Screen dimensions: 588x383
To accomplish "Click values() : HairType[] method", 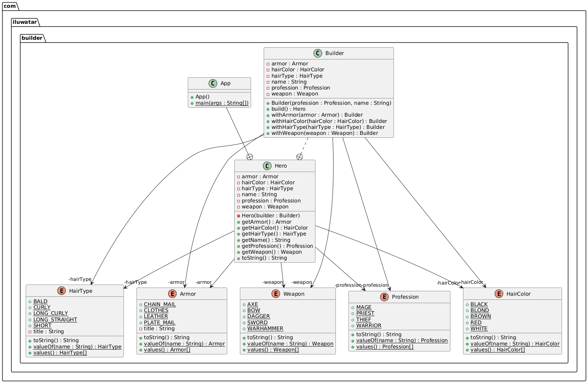I will 60,352.
